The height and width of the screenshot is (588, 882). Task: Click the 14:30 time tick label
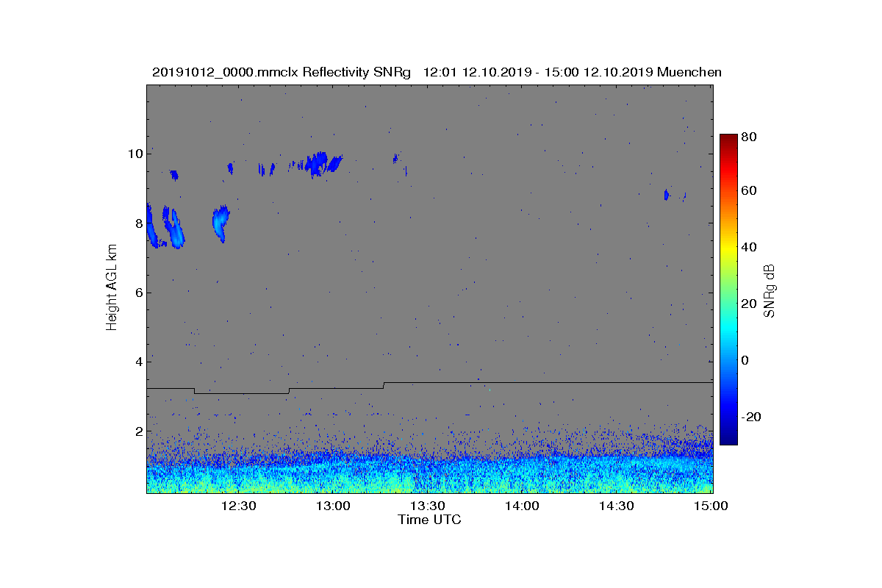click(x=616, y=506)
